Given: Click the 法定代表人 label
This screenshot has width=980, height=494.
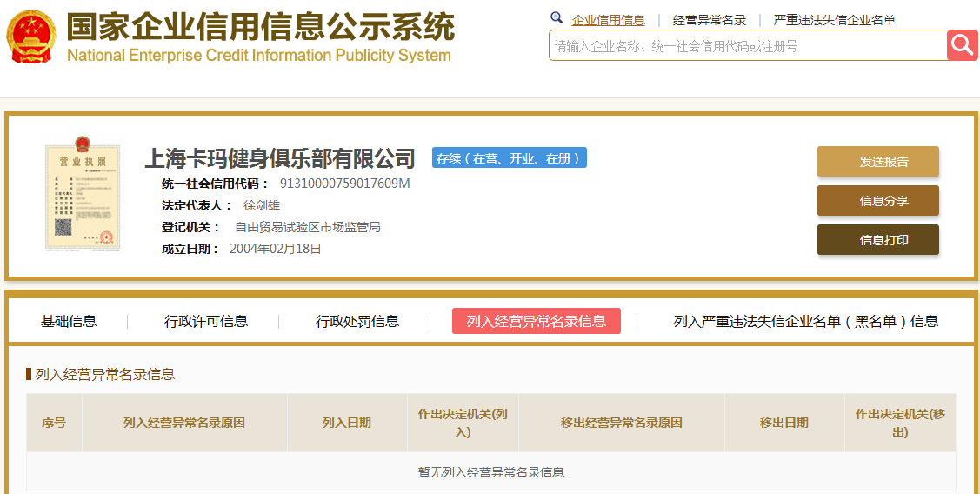Looking at the screenshot, I should pyautogui.click(x=197, y=205).
